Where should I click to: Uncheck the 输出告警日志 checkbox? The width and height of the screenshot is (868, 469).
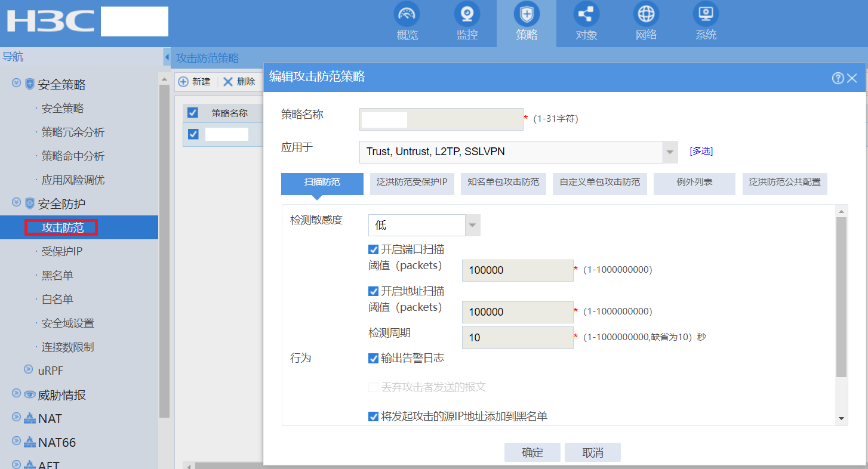tap(374, 359)
